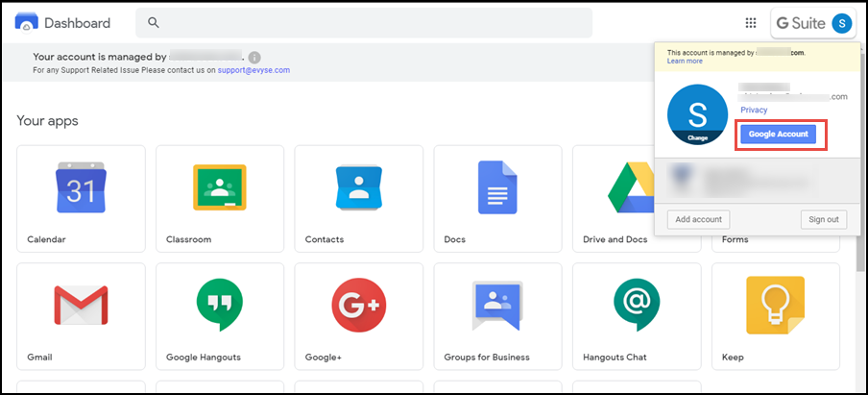The image size is (868, 395).
Task: Click the Forms label text
Action: tap(735, 239)
